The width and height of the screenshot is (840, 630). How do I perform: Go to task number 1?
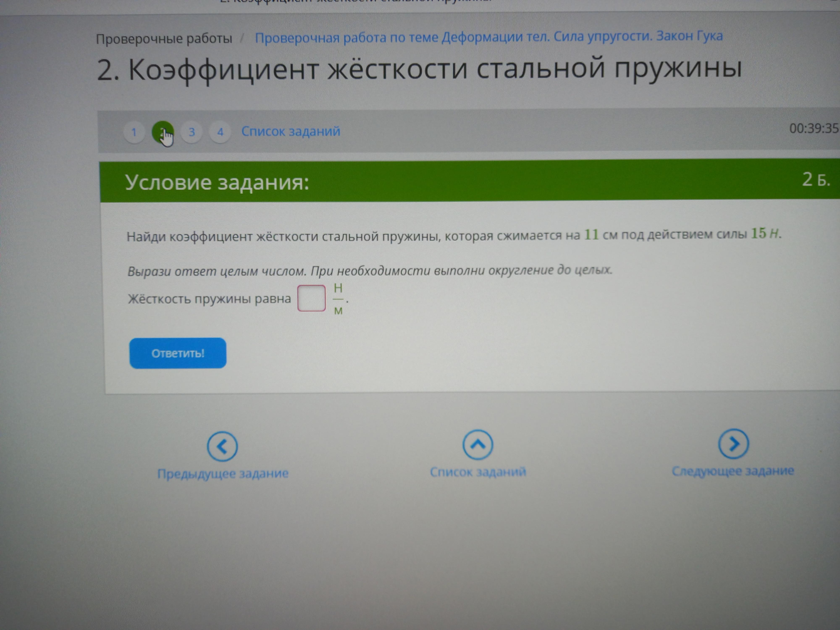point(134,132)
